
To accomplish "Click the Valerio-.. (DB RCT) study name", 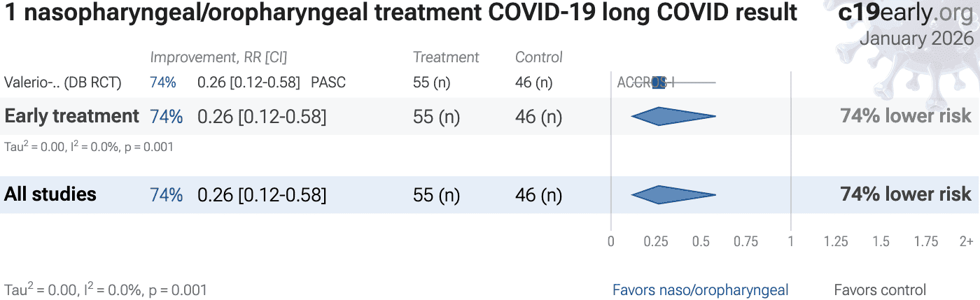I will 63,83.
